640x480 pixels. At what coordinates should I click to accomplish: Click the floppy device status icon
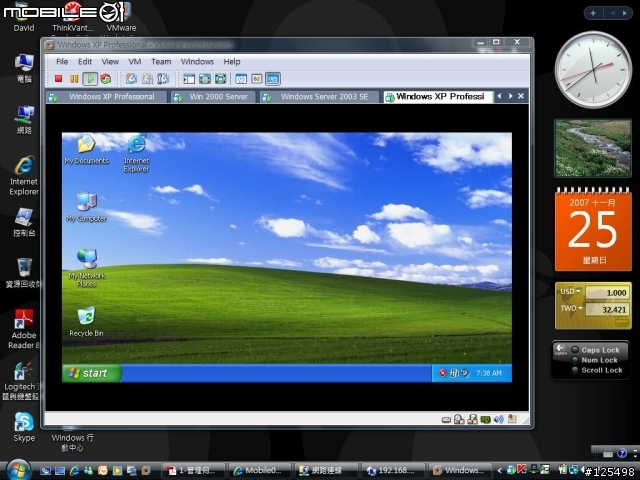(472, 419)
